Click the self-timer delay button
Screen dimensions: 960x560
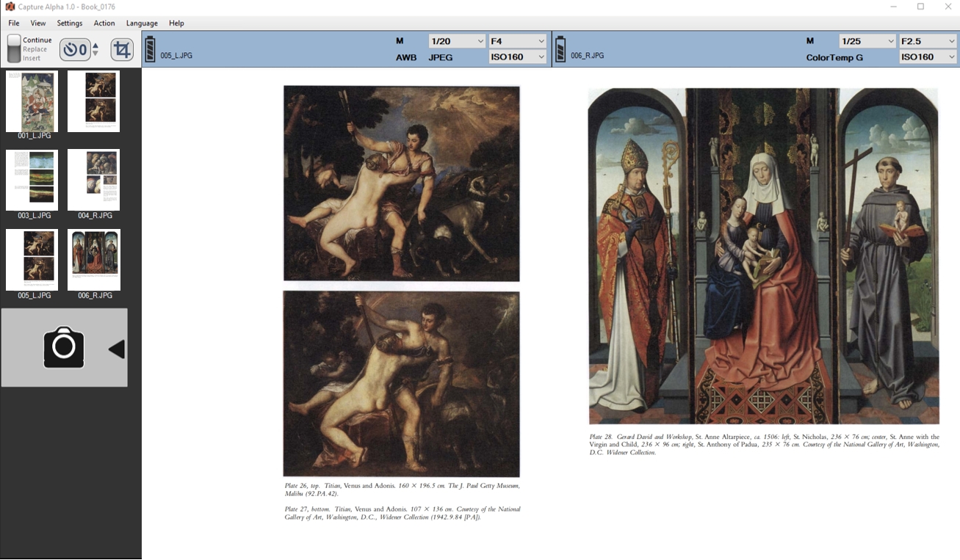pyautogui.click(x=74, y=50)
